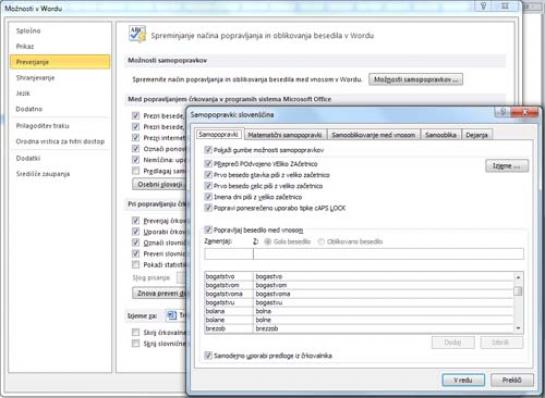545x398 pixels.
Task: Toggle Prezri internet checkbox in Word Options
Action: (x=136, y=138)
